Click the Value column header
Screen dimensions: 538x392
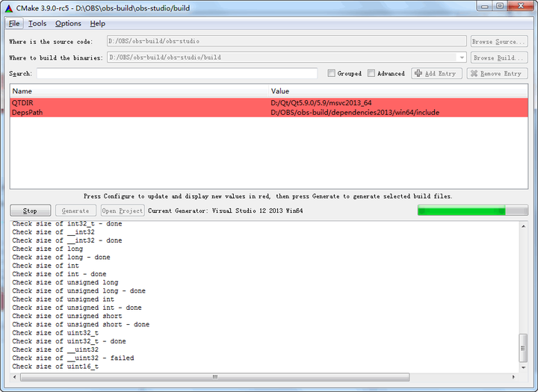point(398,91)
